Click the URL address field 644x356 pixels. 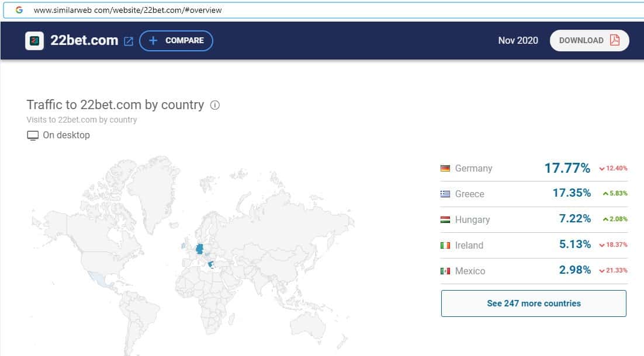click(324, 11)
